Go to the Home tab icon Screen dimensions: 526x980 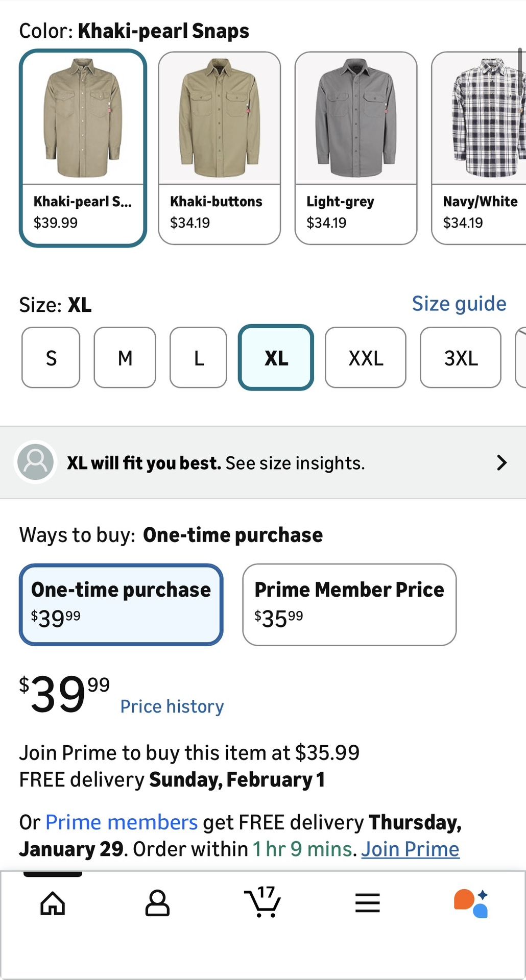point(53,903)
